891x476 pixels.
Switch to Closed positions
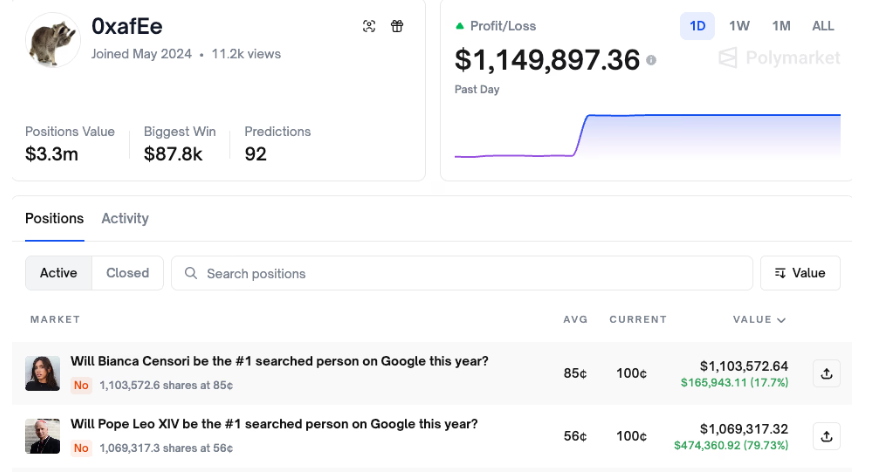(x=128, y=273)
